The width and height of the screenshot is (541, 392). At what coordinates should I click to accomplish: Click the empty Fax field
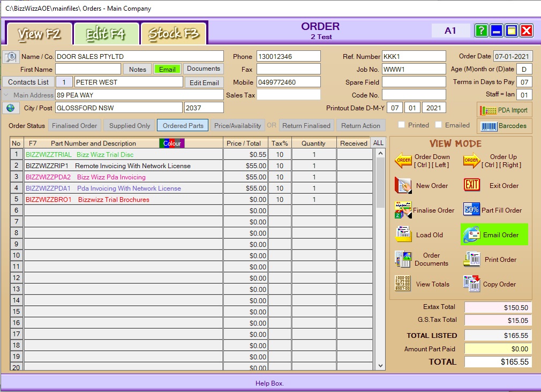pyautogui.click(x=288, y=69)
